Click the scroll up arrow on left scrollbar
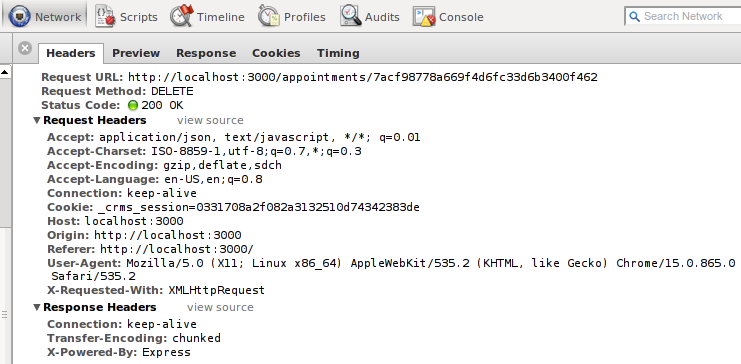 [5, 72]
